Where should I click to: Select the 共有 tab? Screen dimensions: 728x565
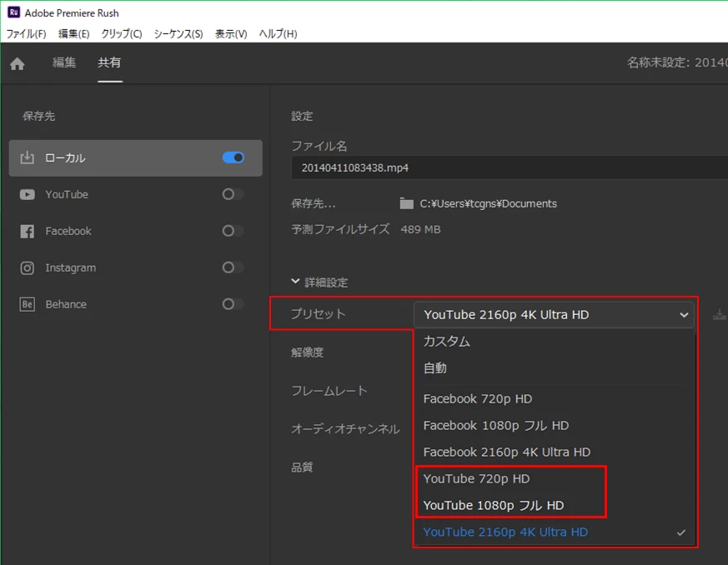click(109, 62)
